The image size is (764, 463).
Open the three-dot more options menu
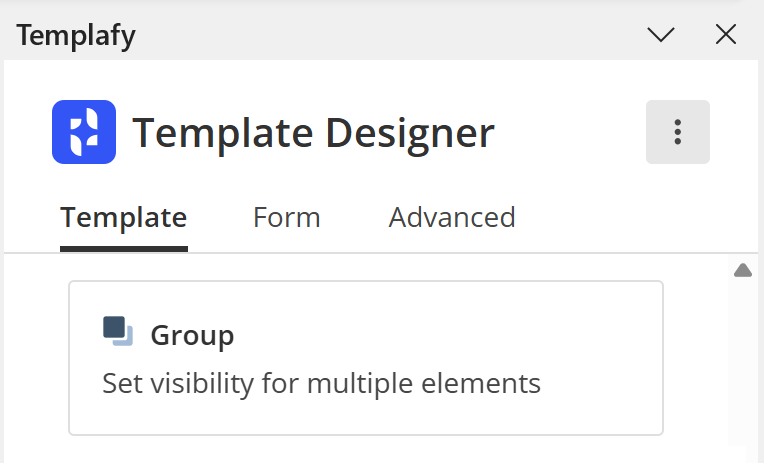[x=677, y=132]
